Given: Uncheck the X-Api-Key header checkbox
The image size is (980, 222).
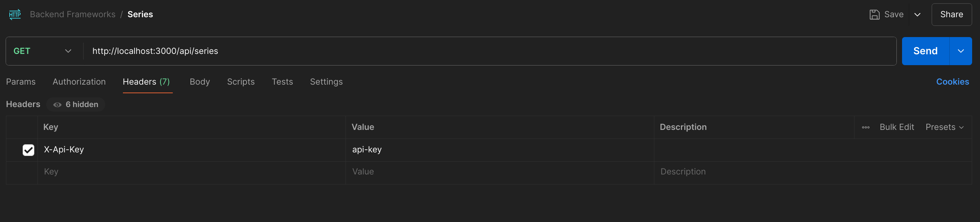Looking at the screenshot, I should click(28, 150).
